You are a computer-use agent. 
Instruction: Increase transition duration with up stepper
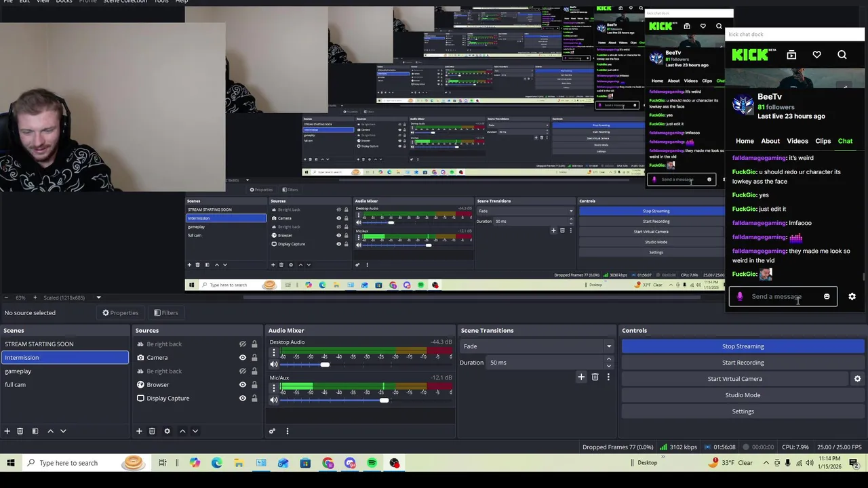tap(608, 359)
